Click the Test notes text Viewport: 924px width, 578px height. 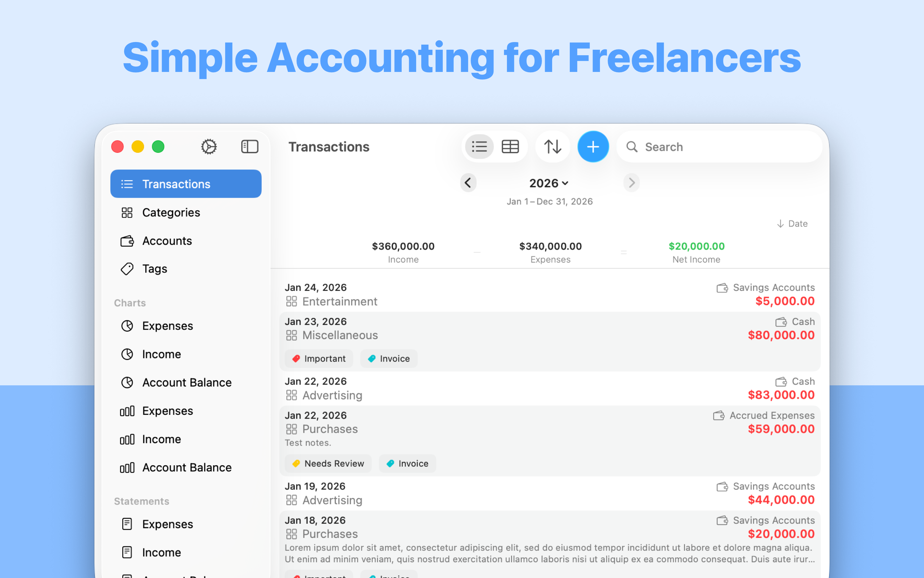(308, 443)
